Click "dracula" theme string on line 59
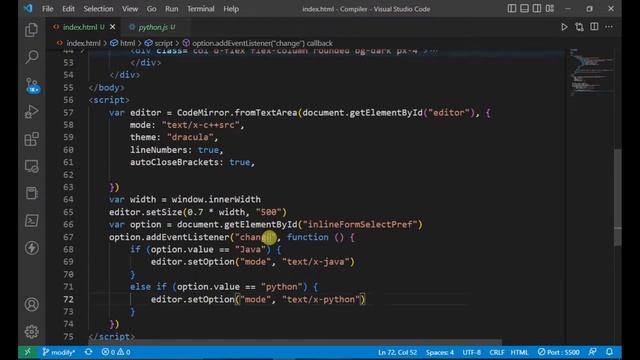The width and height of the screenshot is (640, 360). 190,138
